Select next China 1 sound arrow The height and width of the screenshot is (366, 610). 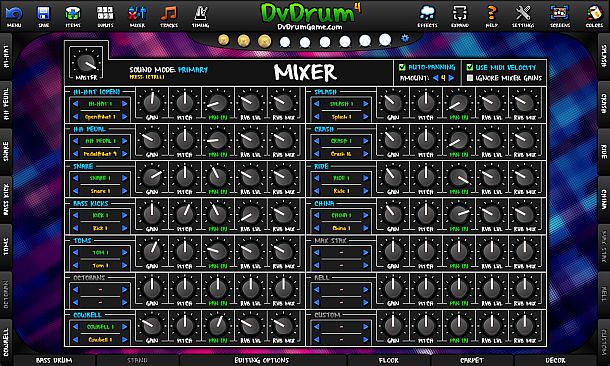click(366, 228)
